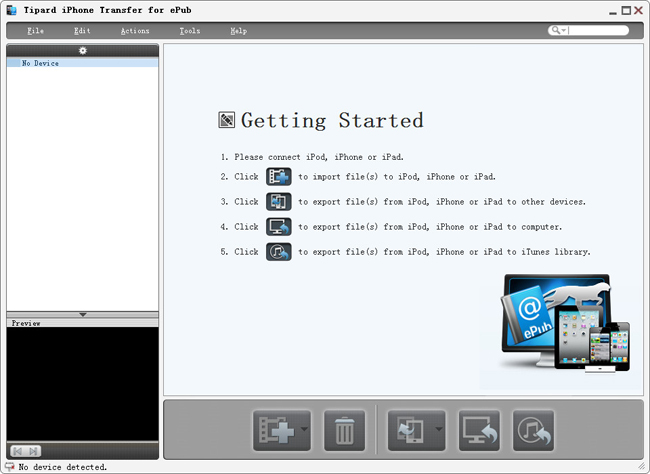Open the export to devices dropdown arrow
650x474 pixels.
[x=439, y=429]
